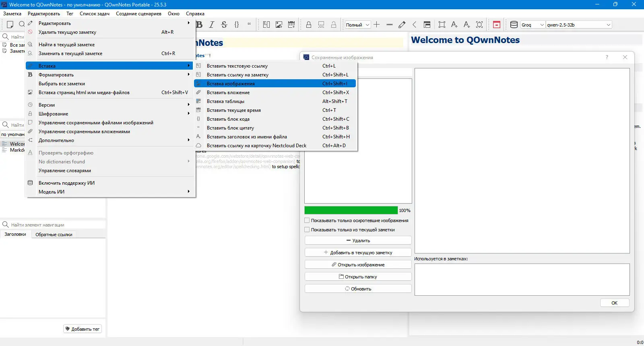Open the 'Заметка' menu in the menu bar
The width and height of the screenshot is (644, 346).
coord(12,14)
